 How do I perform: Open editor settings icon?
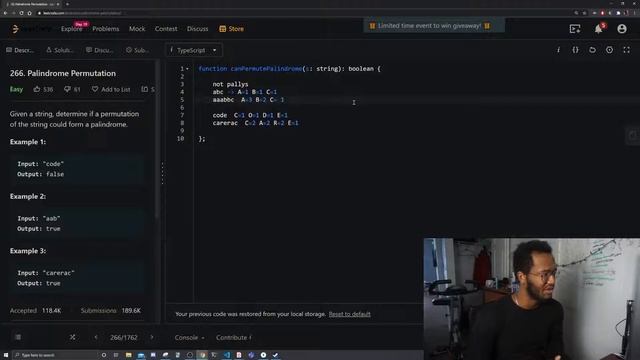point(609,50)
